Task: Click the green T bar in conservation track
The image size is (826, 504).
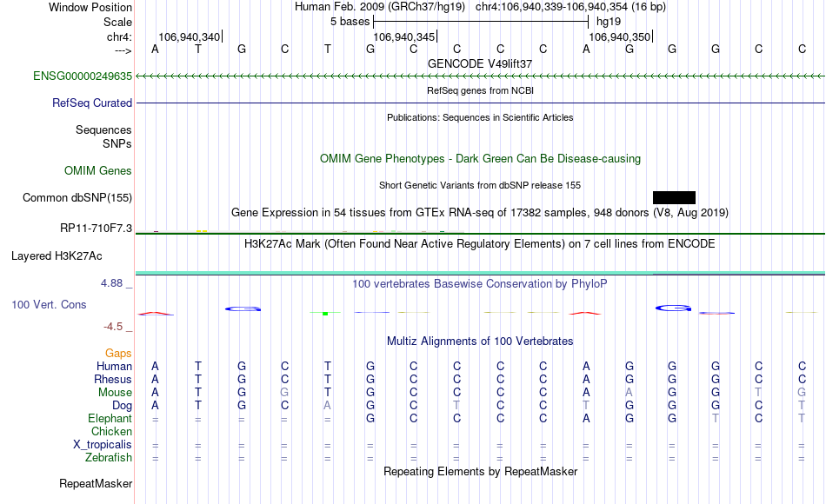Action: (x=325, y=314)
